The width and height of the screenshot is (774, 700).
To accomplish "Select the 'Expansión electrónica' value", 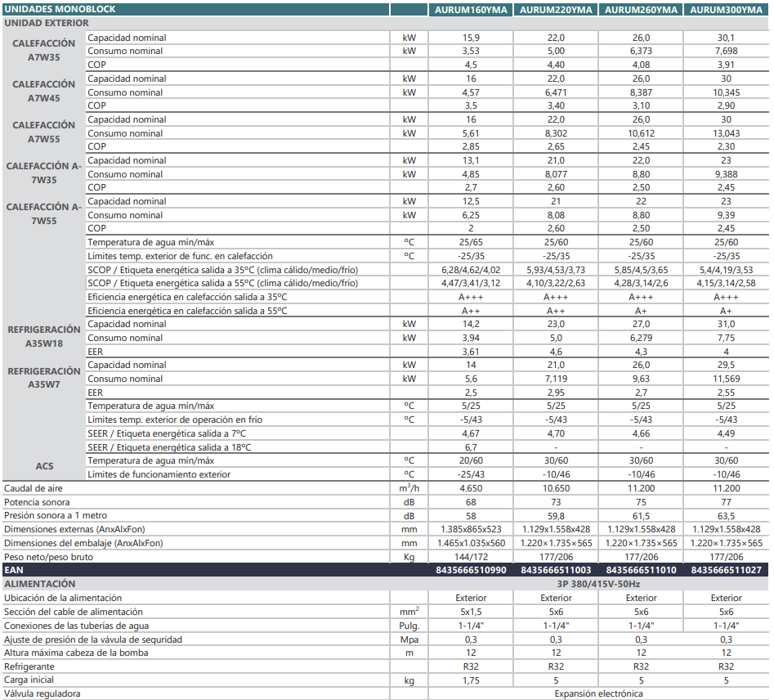I will (x=598, y=694).
